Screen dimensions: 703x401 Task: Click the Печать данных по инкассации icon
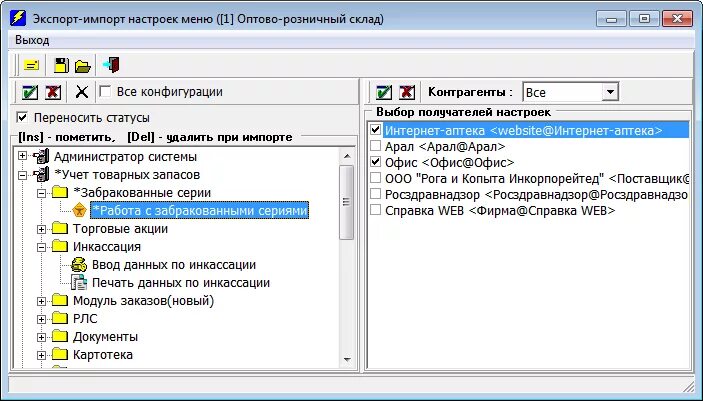coord(79,283)
